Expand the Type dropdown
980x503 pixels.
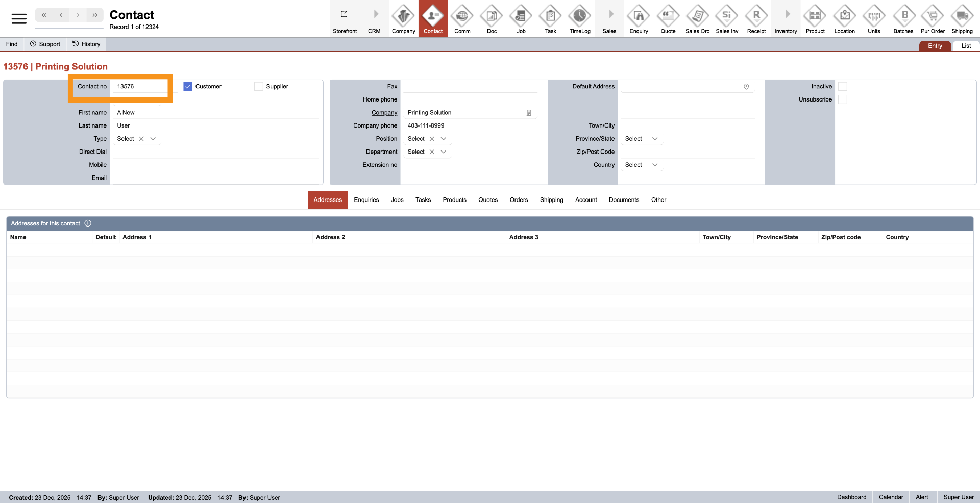tap(153, 139)
